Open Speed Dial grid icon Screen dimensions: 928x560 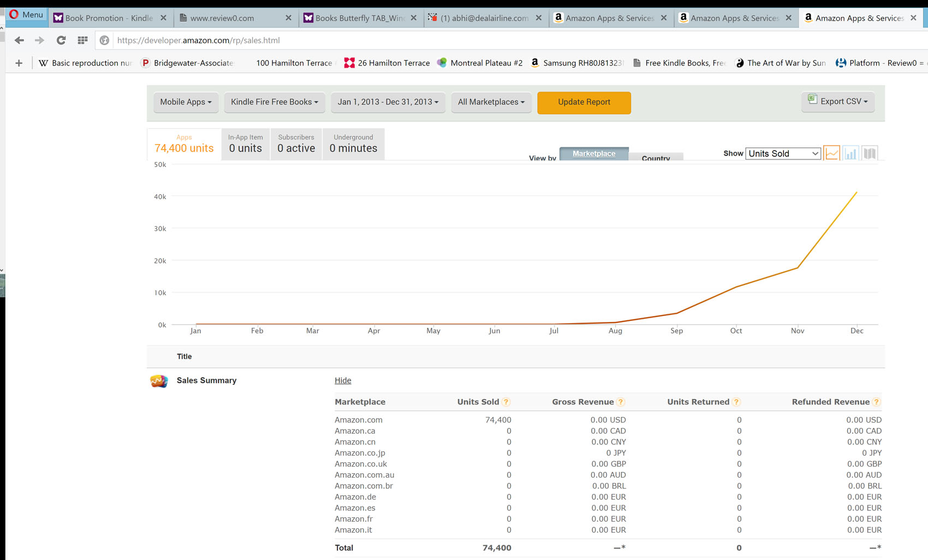pos(82,40)
